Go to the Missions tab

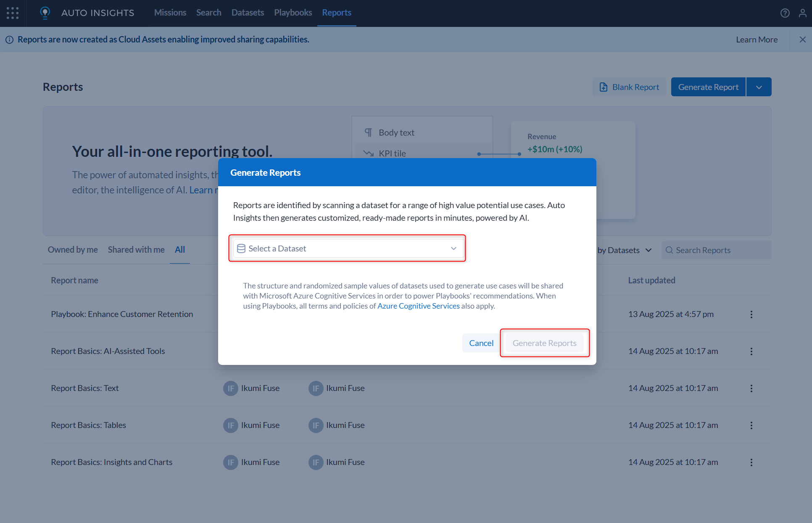(170, 13)
